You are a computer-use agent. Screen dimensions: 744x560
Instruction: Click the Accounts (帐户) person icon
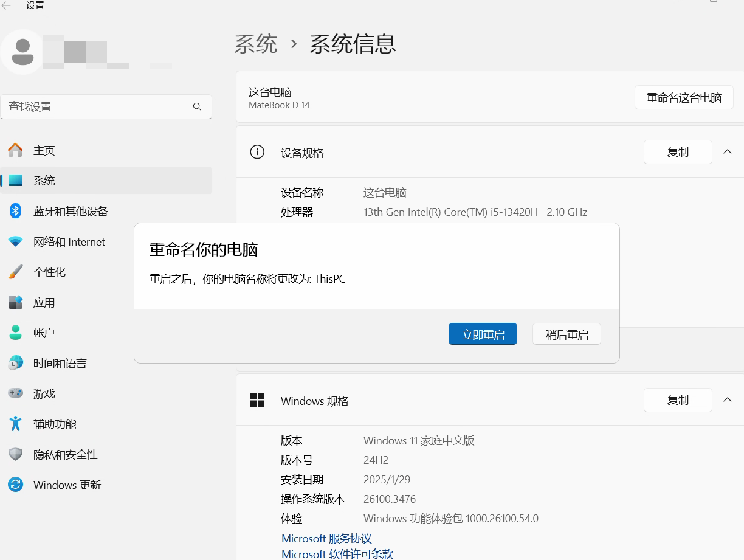click(15, 333)
